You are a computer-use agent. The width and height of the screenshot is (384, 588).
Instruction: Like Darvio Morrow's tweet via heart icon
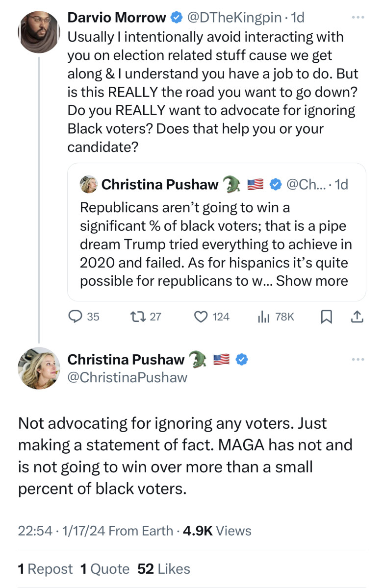coord(202,317)
